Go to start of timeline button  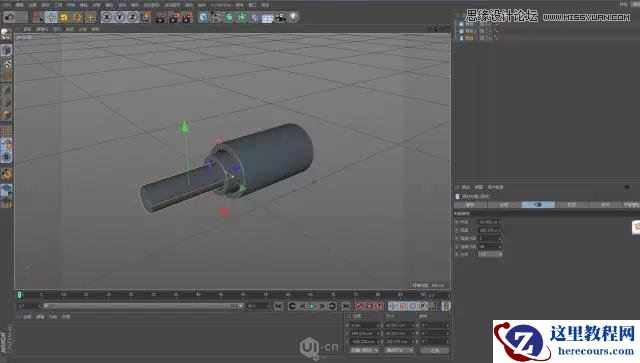[x=278, y=306]
